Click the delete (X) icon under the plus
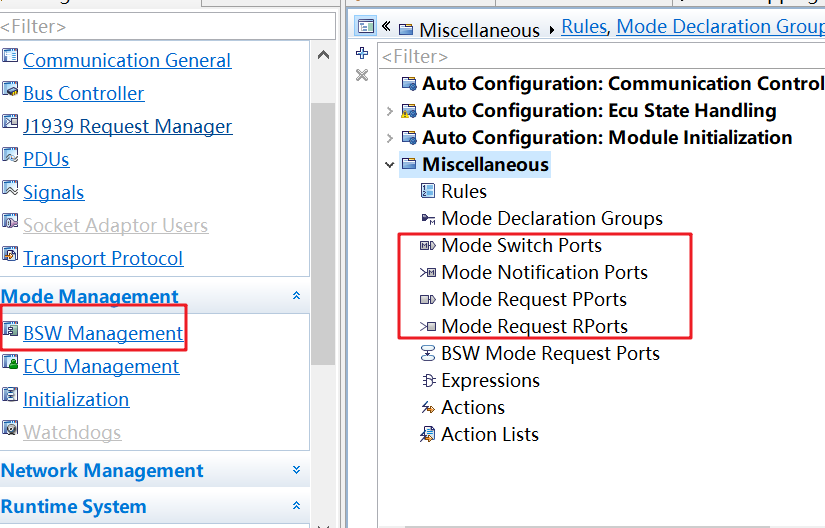 (x=362, y=75)
